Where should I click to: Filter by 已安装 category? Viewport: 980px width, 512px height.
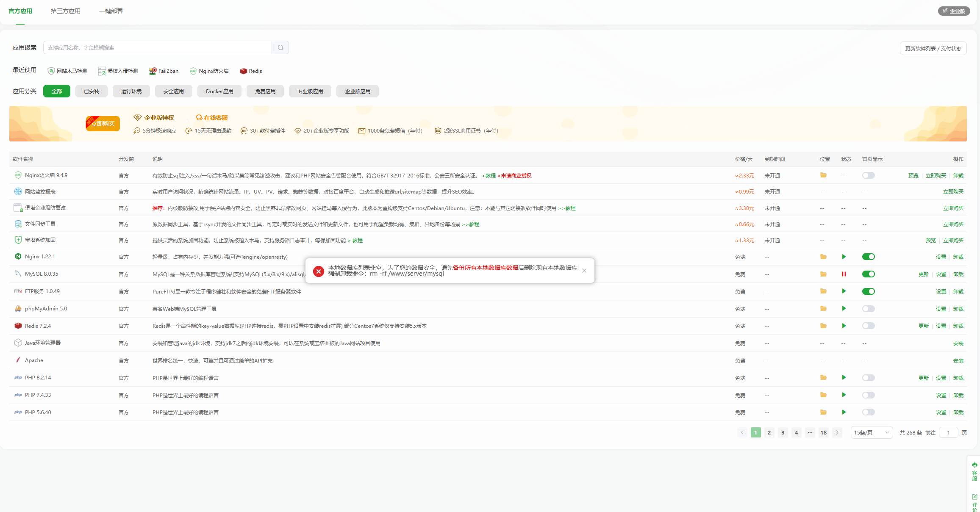92,91
